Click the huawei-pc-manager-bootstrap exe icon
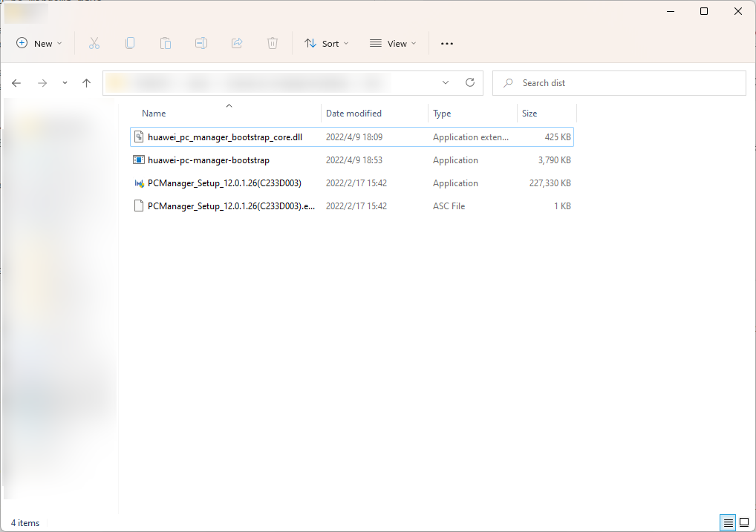This screenshot has height=532, width=756. click(x=139, y=160)
